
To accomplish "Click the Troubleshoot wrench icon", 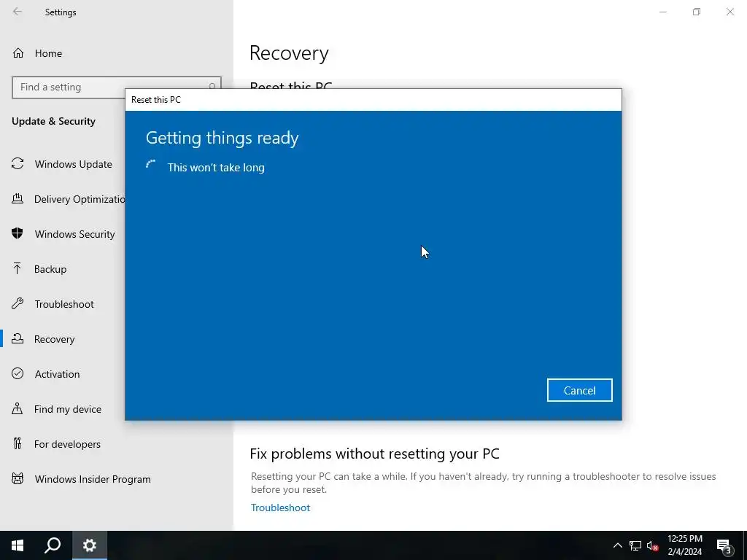I will tap(18, 304).
